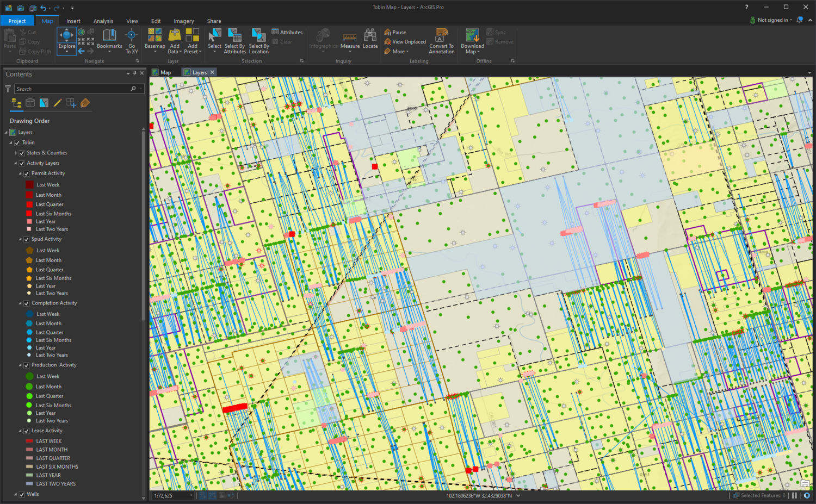This screenshot has height=504, width=816.
Task: Click the Download Map icon
Action: pyautogui.click(x=472, y=35)
